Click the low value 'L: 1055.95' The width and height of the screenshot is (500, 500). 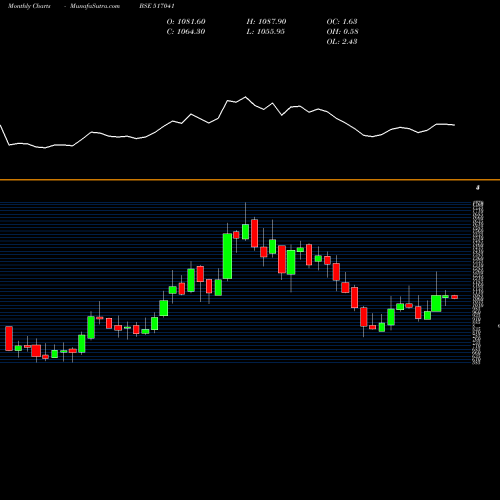(x=266, y=32)
